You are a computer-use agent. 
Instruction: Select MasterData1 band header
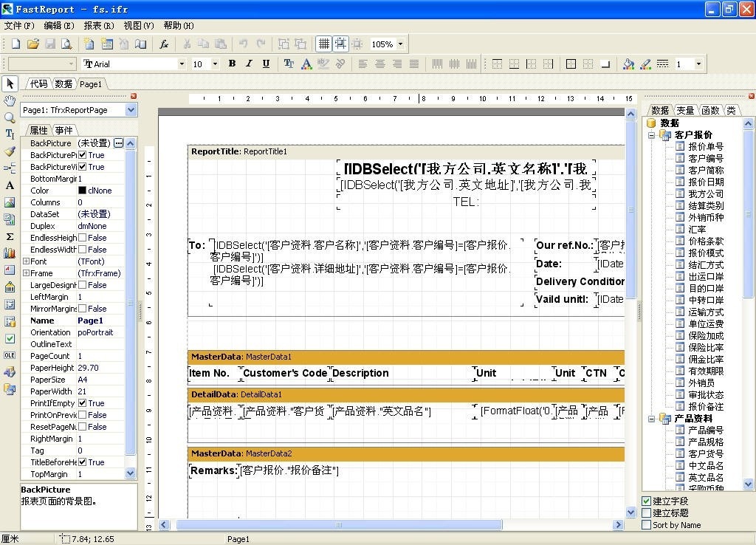click(406, 357)
